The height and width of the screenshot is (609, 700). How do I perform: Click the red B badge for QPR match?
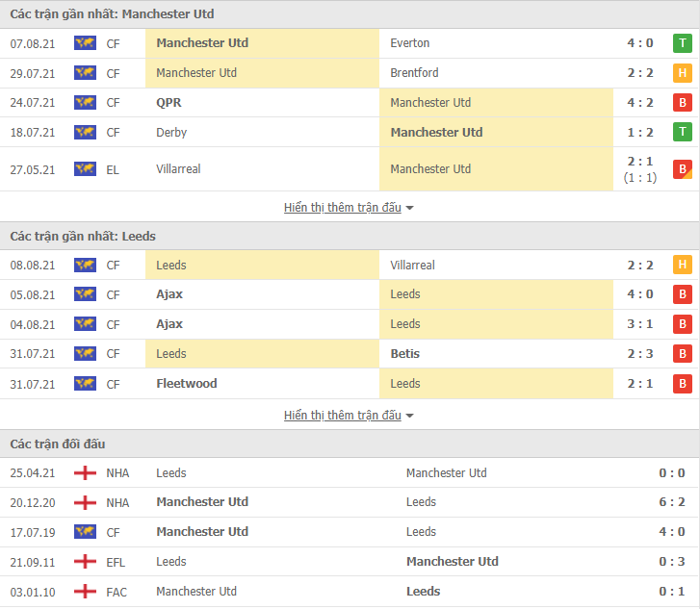pyautogui.click(x=682, y=103)
